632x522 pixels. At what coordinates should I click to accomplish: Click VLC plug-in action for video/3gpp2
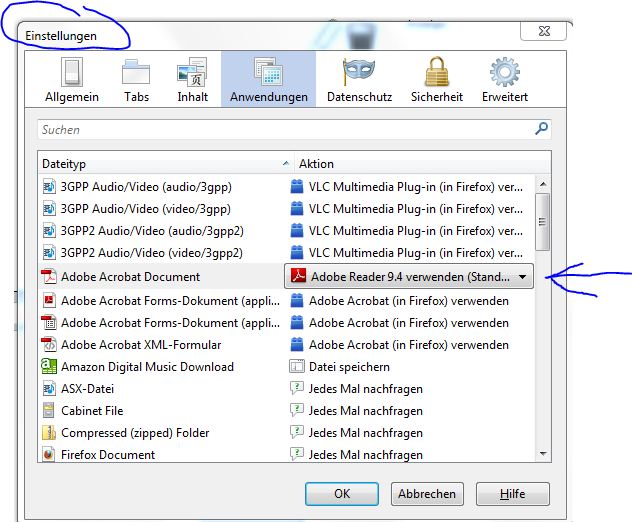416,253
